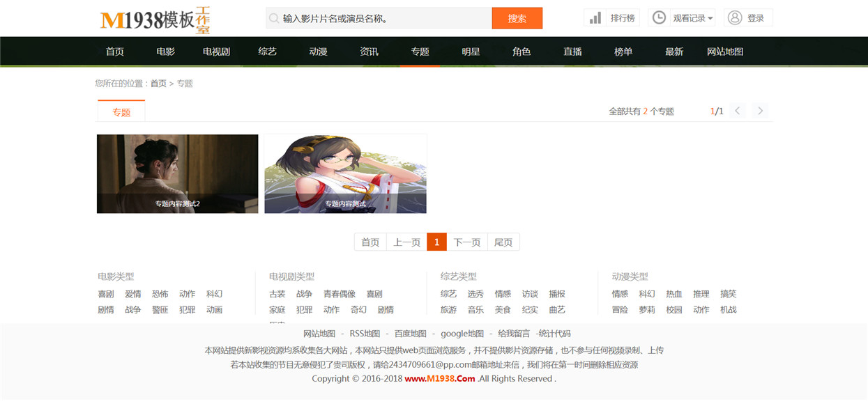The width and height of the screenshot is (868, 413).
Task: Click the google地图 footer link
Action: pyautogui.click(x=462, y=334)
